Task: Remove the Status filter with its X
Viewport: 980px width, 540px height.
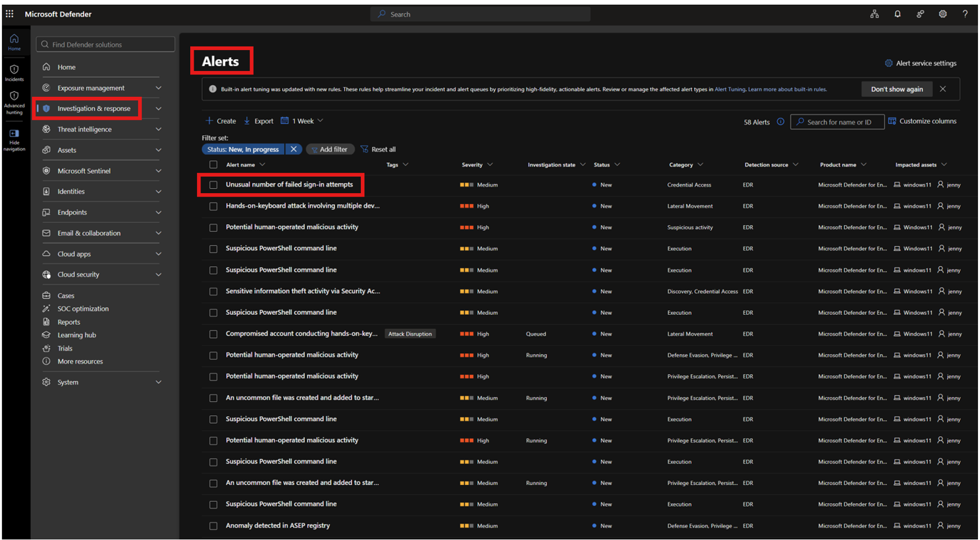Action: point(294,149)
